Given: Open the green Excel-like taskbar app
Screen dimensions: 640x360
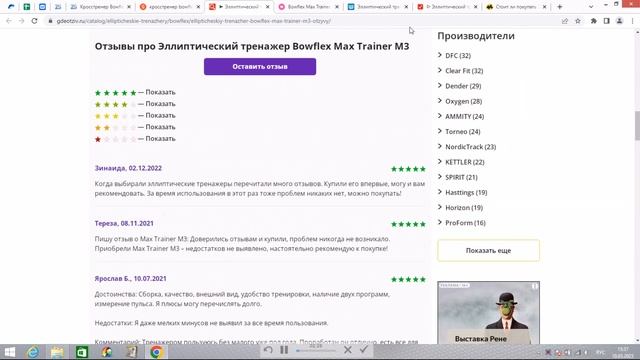Looking at the screenshot, I should click(82, 352).
